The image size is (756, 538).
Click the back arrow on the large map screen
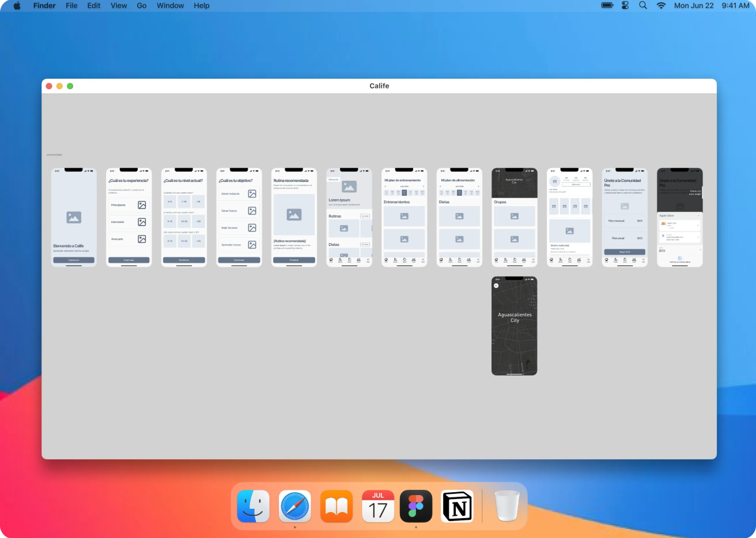point(496,285)
